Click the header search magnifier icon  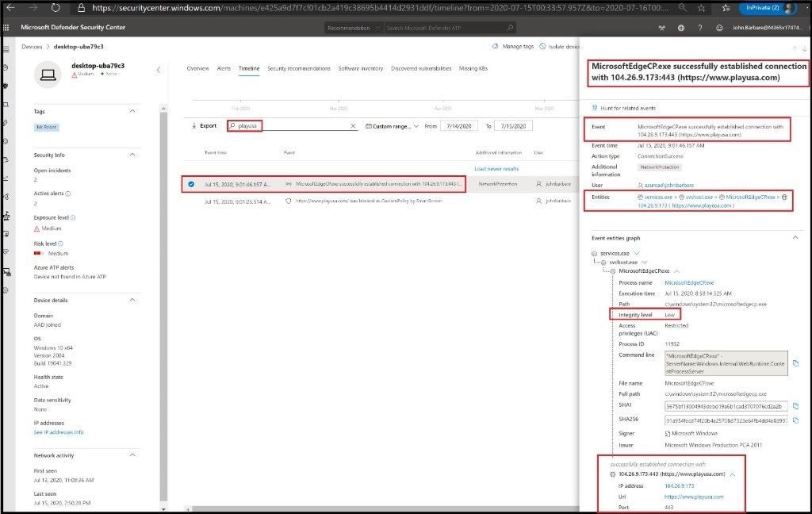(x=510, y=28)
